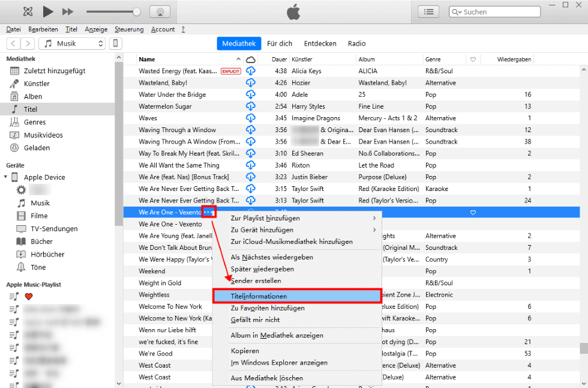Open the ? help menu
588x388 pixels.
point(183,29)
